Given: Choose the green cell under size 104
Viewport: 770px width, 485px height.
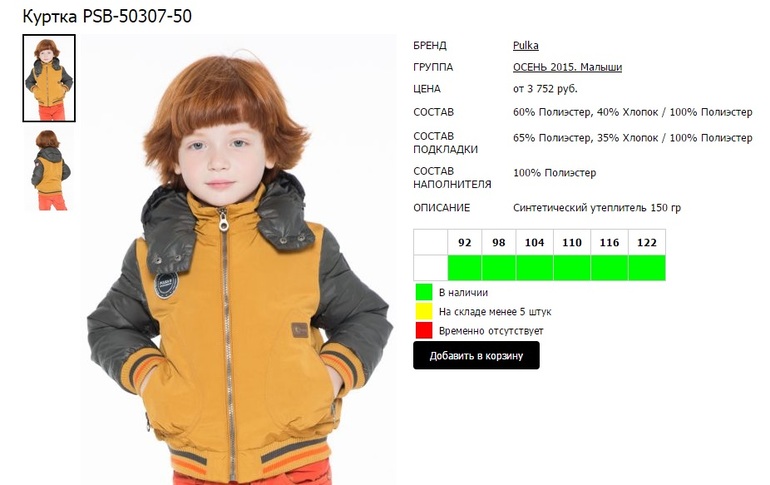Looking at the screenshot, I should (x=535, y=268).
